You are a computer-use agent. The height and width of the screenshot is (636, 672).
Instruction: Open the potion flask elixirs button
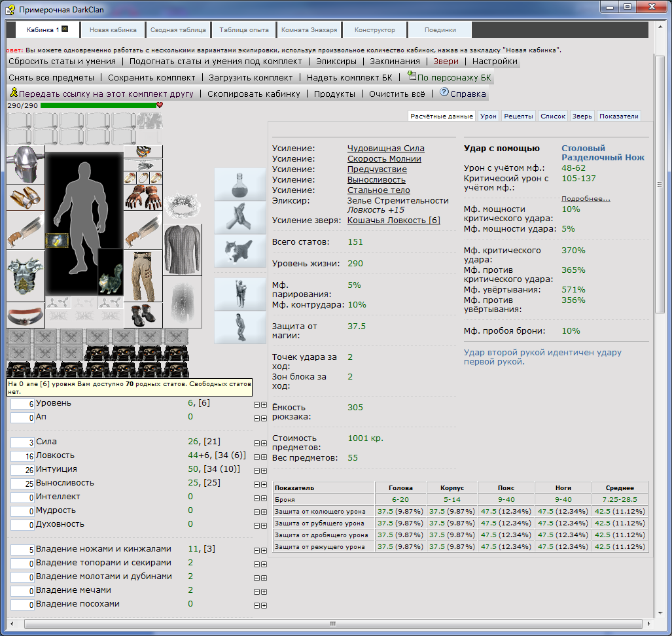[x=240, y=185]
